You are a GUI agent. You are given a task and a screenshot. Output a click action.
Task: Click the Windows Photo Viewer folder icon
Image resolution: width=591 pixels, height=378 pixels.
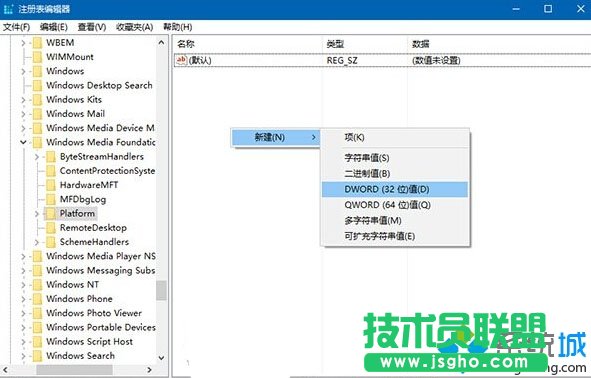click(x=37, y=313)
